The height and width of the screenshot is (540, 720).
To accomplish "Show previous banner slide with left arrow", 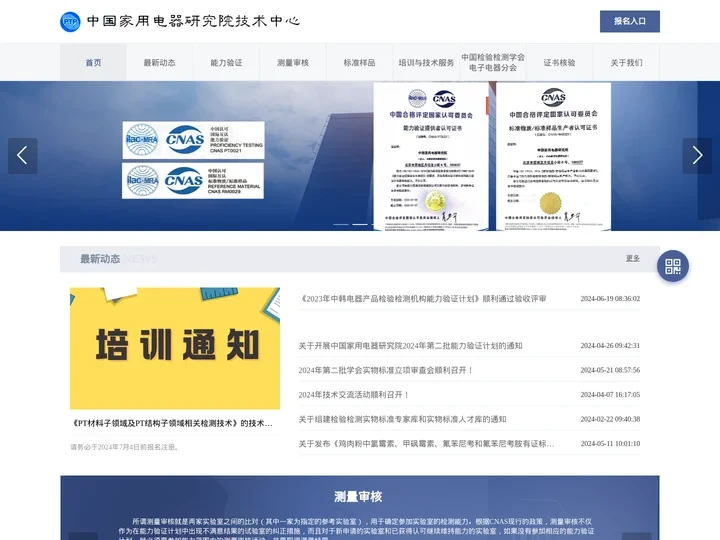I will pyautogui.click(x=22, y=156).
